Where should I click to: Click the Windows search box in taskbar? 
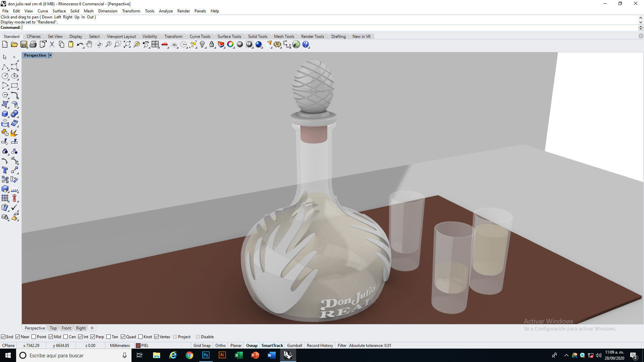pos(73,355)
